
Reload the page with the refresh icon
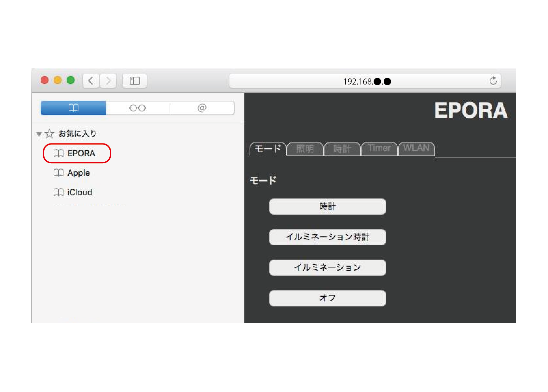[493, 81]
